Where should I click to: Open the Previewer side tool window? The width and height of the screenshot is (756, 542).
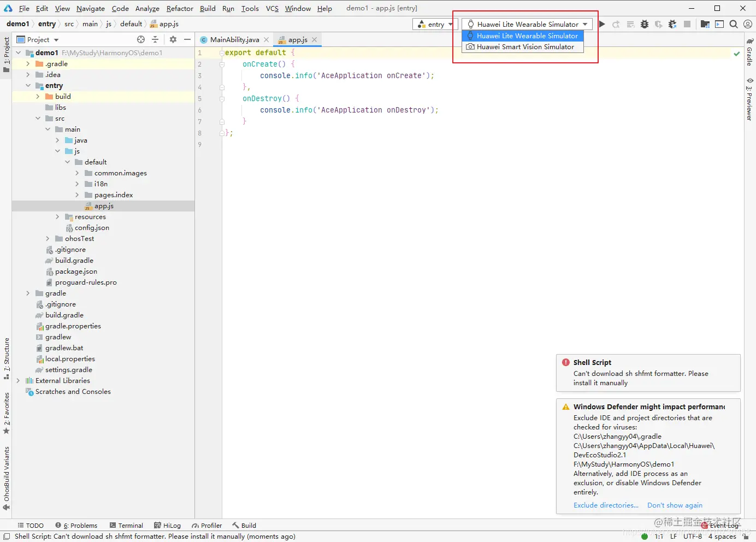[x=750, y=99]
